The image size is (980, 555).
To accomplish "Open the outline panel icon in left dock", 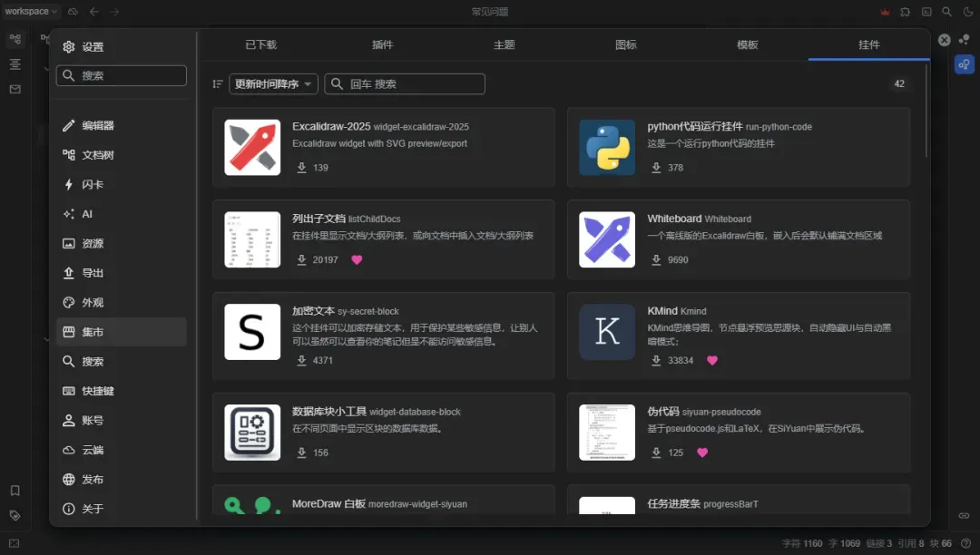I will [x=15, y=64].
